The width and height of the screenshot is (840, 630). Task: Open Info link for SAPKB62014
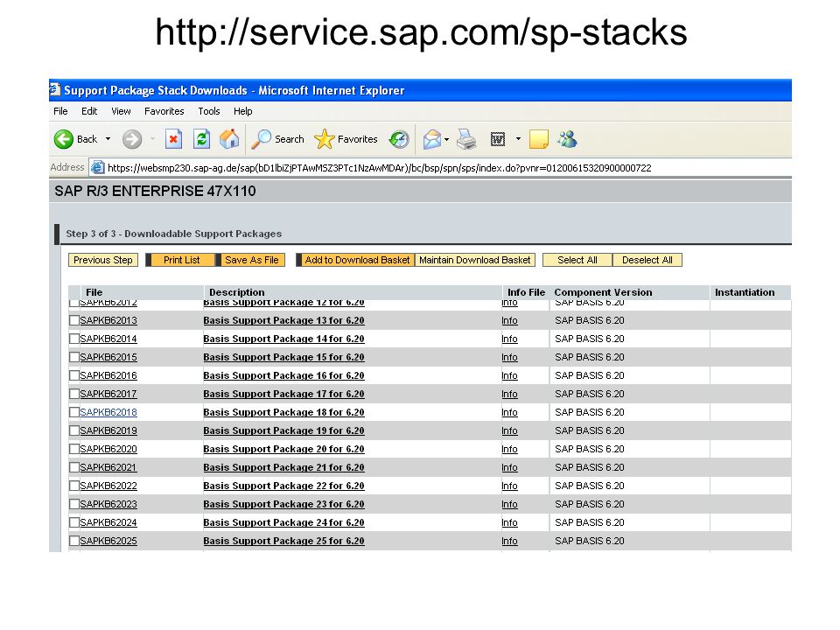coord(509,339)
